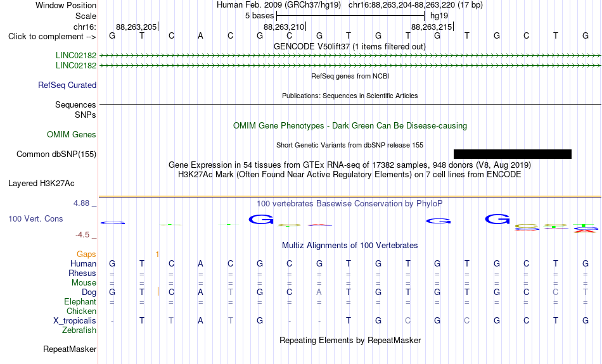
Task: Click the first LINC02182 gene label
Action: [76, 55]
